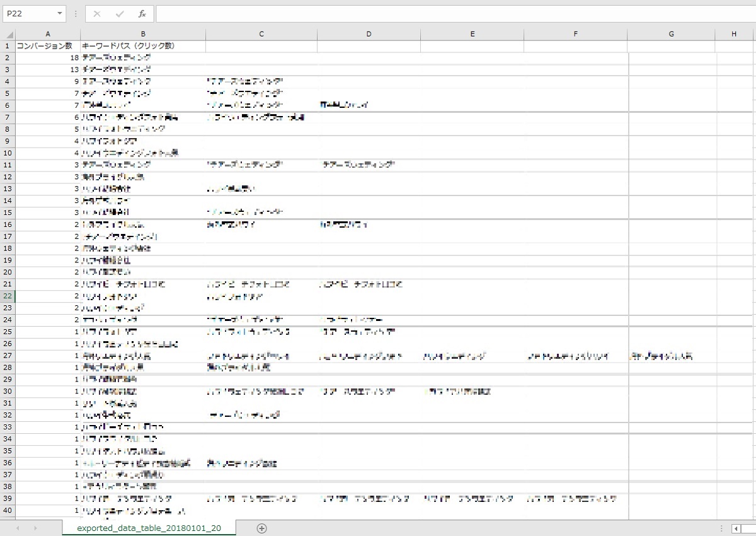Image resolution: width=756 pixels, height=536 pixels.
Task: Click the keyword cell in column F row 39
Action: click(x=576, y=498)
